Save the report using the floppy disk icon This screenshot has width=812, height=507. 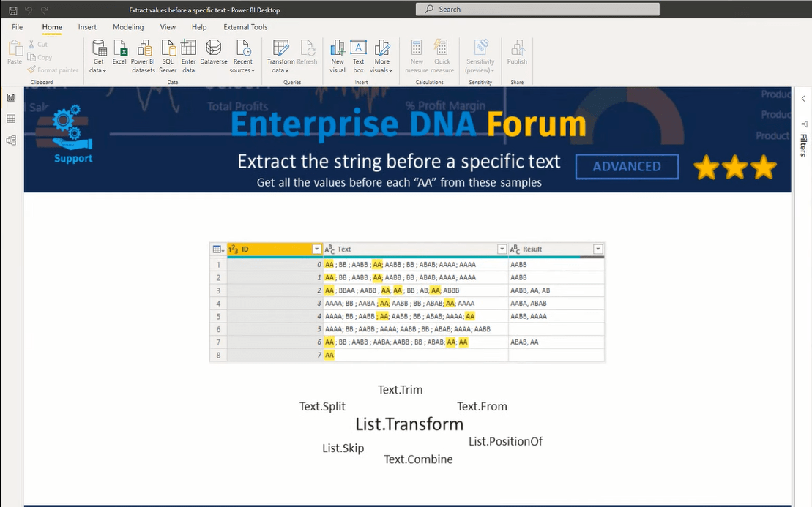coord(13,10)
